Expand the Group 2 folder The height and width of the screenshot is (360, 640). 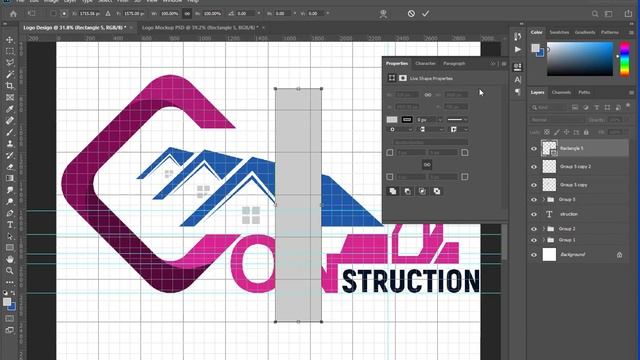click(x=544, y=229)
